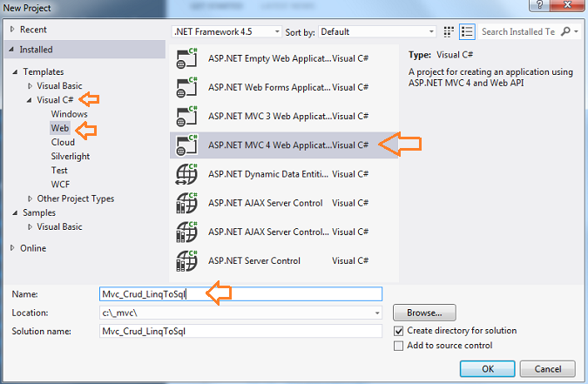
Task: Switch to small icons list view
Action: click(x=467, y=32)
